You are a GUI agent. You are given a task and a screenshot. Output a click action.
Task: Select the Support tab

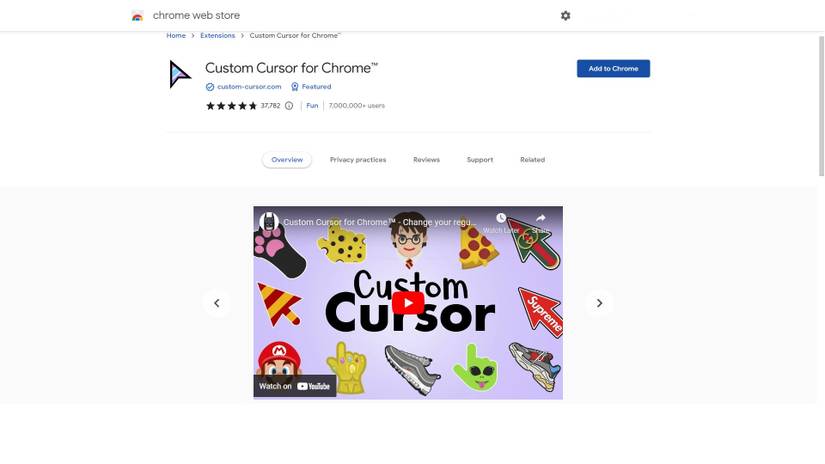480,159
